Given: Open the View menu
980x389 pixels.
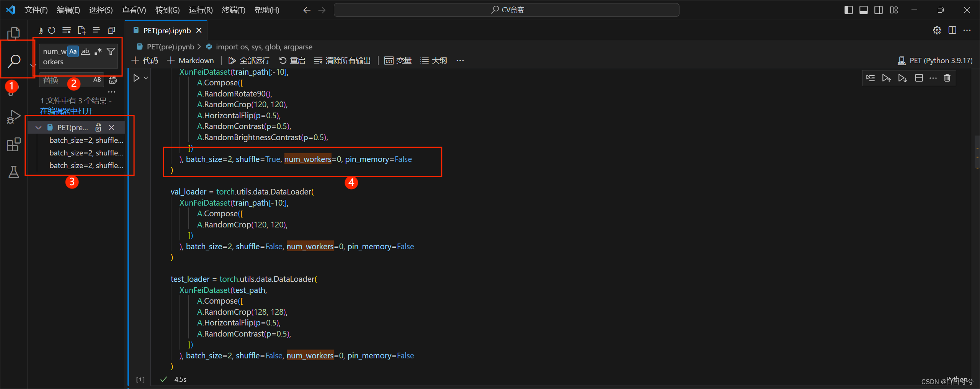Looking at the screenshot, I should (x=134, y=10).
